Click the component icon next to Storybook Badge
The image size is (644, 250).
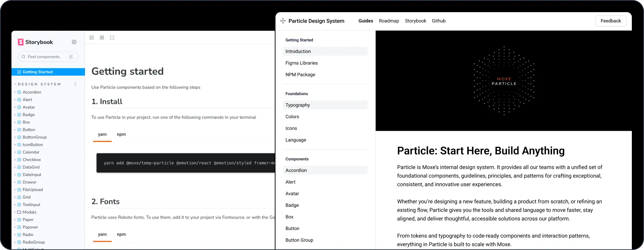pos(19,115)
